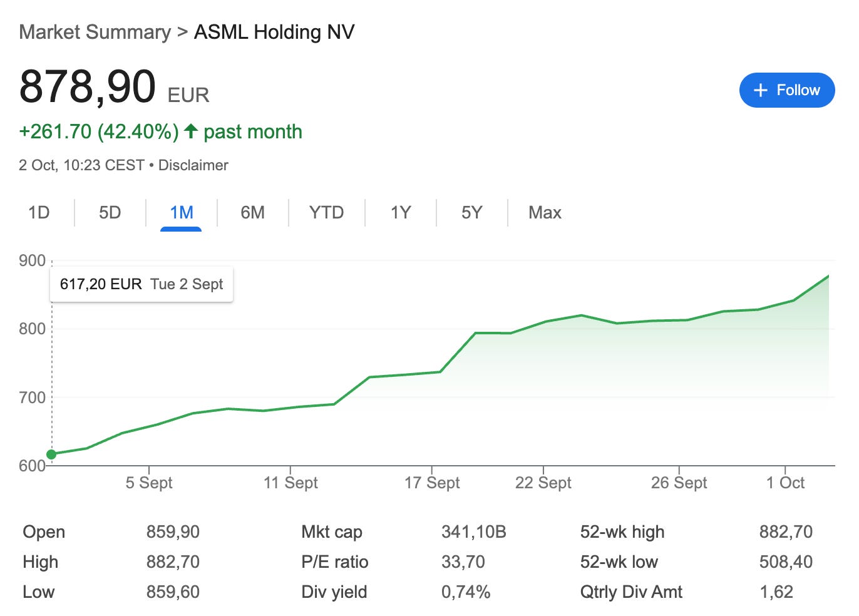Click the P/E ratio label
This screenshot has height=616, width=859.
335,562
